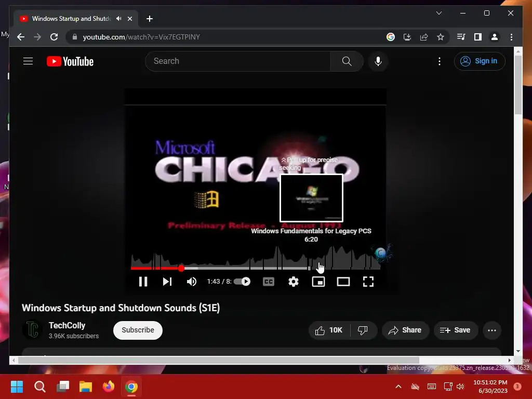532x399 pixels.
Task: Open the YouTube guide hamburger menu
Action: (28, 61)
